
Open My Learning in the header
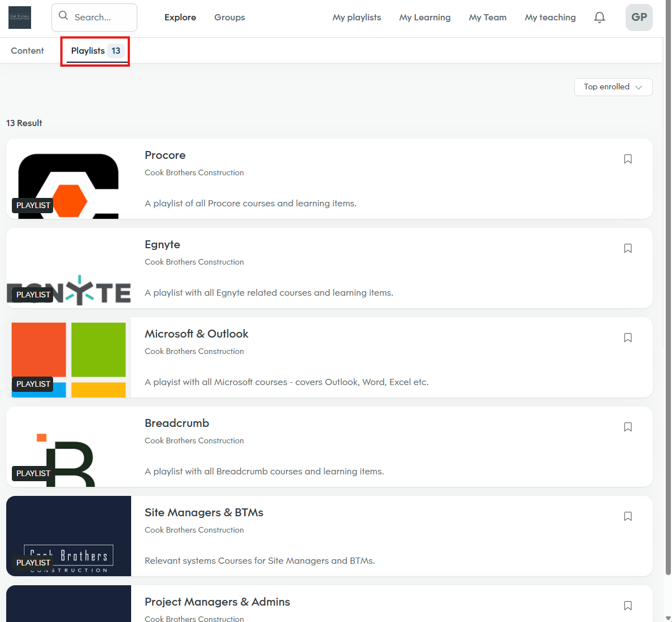[x=424, y=18]
